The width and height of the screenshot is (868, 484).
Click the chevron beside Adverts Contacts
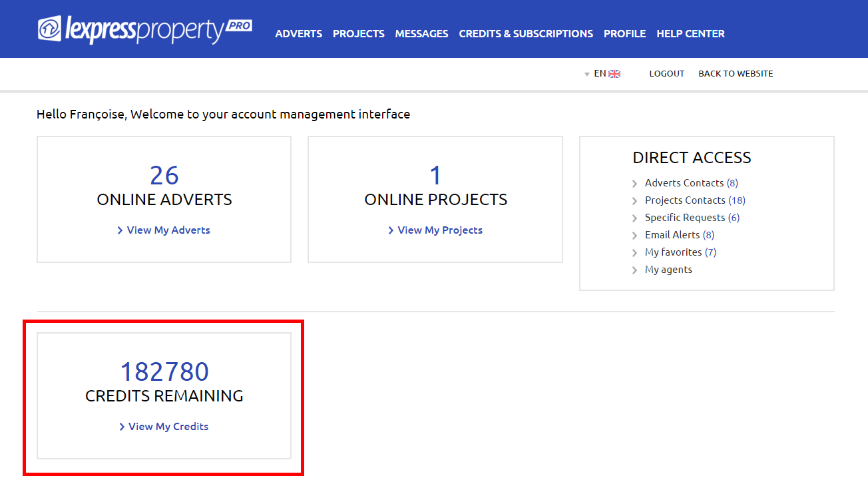[x=635, y=184]
